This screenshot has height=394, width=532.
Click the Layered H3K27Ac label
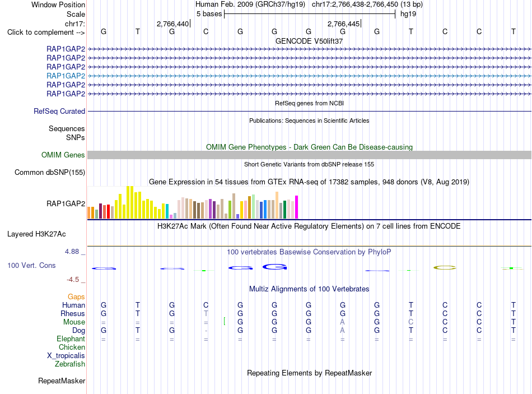coord(36,234)
